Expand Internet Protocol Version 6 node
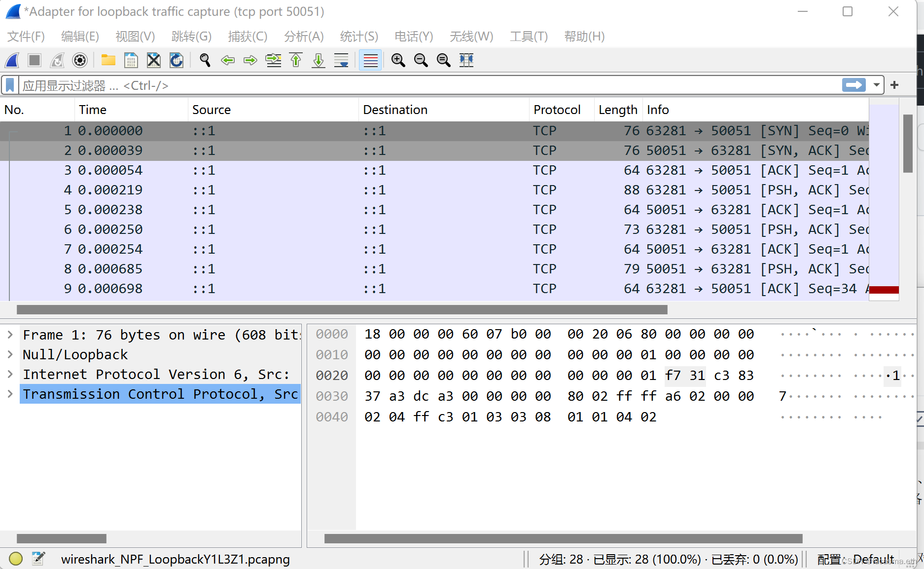The width and height of the screenshot is (924, 569). tap(10, 374)
